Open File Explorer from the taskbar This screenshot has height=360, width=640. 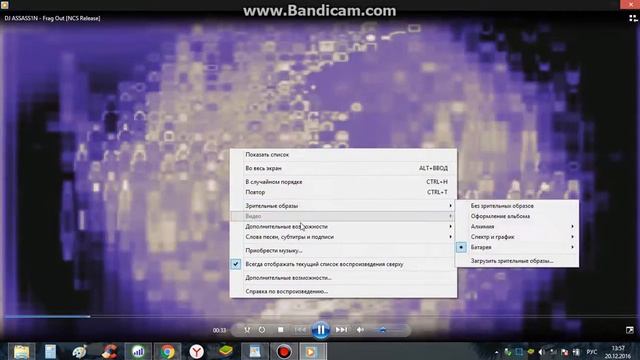click(x=21, y=351)
